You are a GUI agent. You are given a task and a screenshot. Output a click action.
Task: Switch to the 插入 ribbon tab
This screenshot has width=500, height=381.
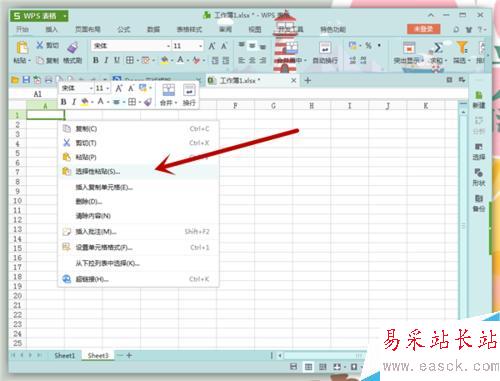tap(52, 29)
